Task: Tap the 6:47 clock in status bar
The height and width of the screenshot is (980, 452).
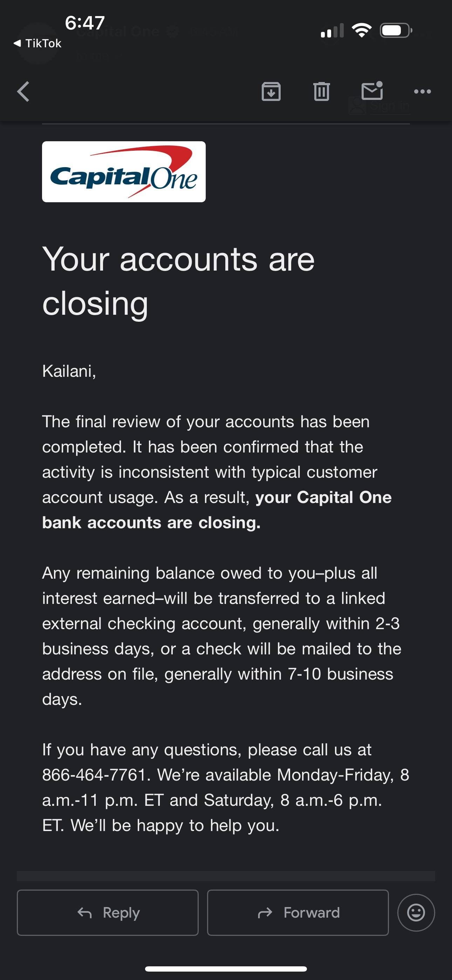Action: click(x=85, y=23)
